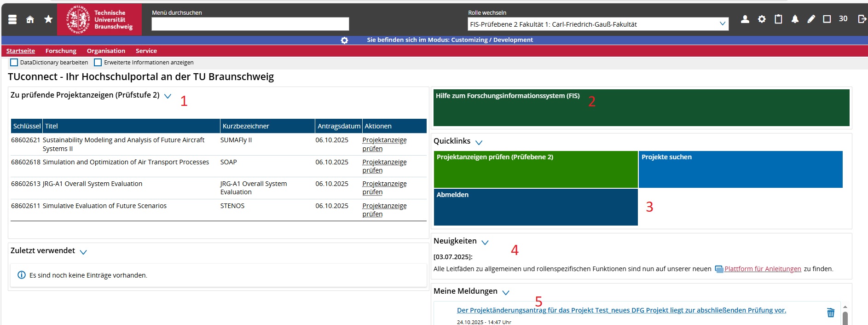
Task: Click the Projekte suchen quicklink tile
Action: click(x=740, y=169)
